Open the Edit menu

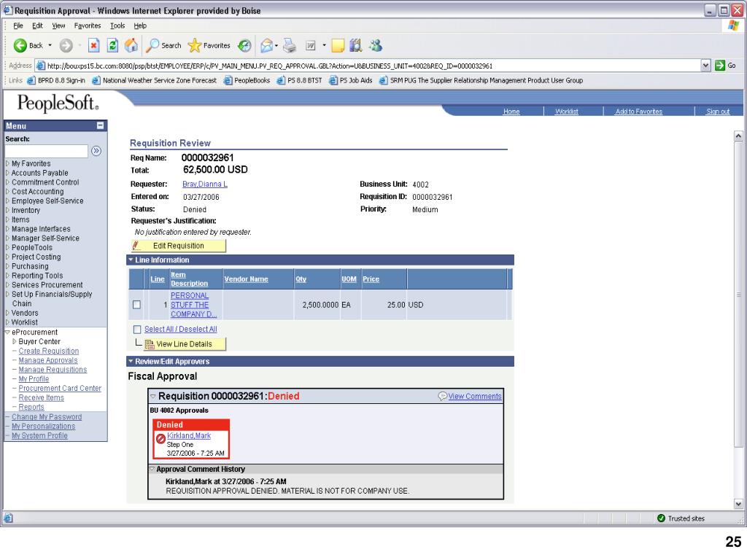click(37, 26)
